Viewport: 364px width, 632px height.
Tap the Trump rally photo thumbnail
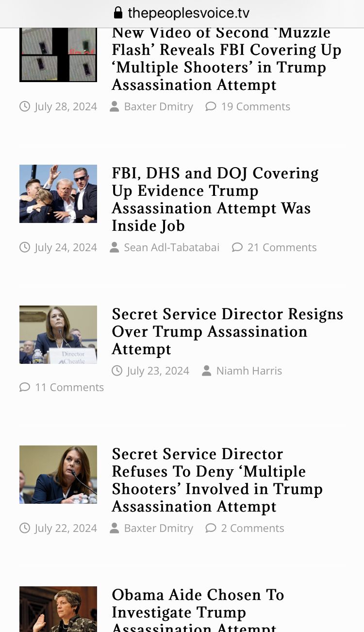coord(58,194)
